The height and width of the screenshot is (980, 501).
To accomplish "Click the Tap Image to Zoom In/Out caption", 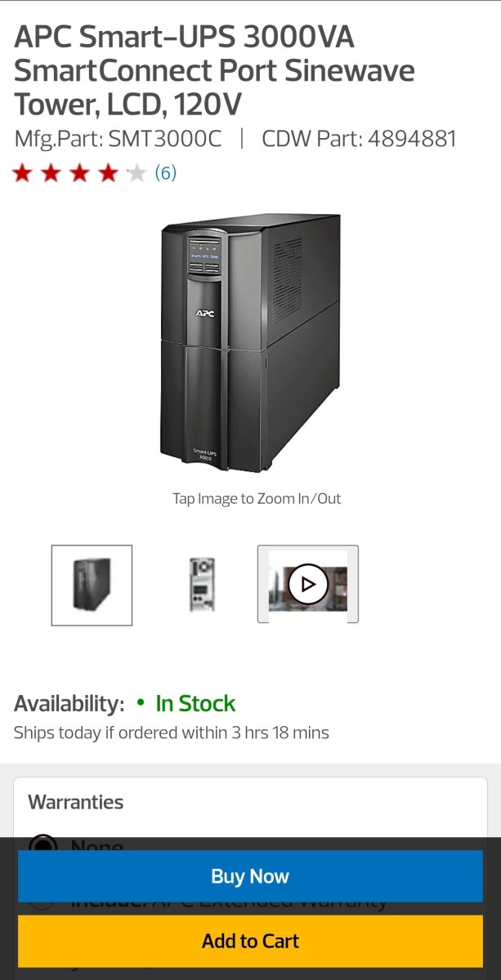I will [x=257, y=498].
